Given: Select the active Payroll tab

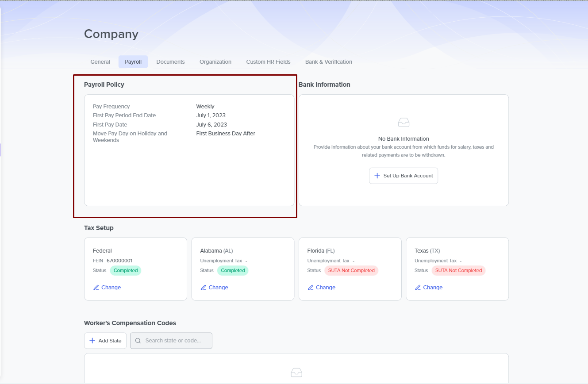Looking at the screenshot, I should point(133,62).
